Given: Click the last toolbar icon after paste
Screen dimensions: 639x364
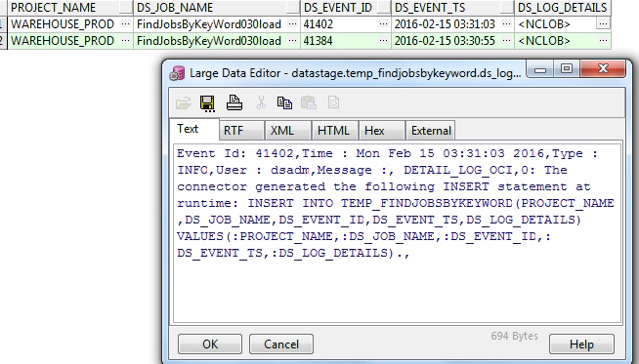Looking at the screenshot, I should pos(333,102).
